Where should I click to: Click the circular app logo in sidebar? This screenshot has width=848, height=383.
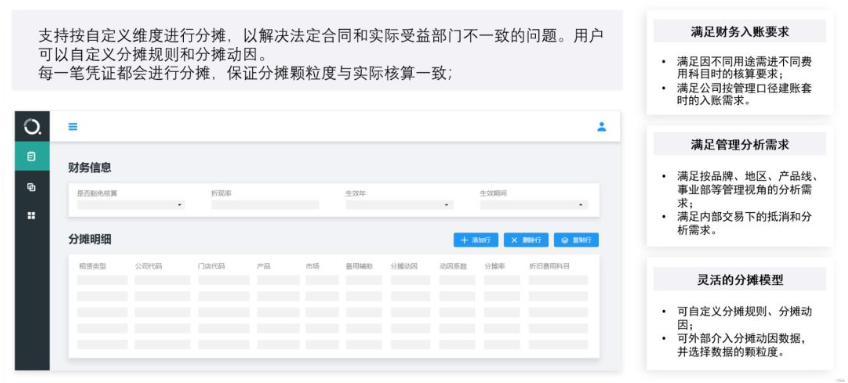(x=32, y=127)
